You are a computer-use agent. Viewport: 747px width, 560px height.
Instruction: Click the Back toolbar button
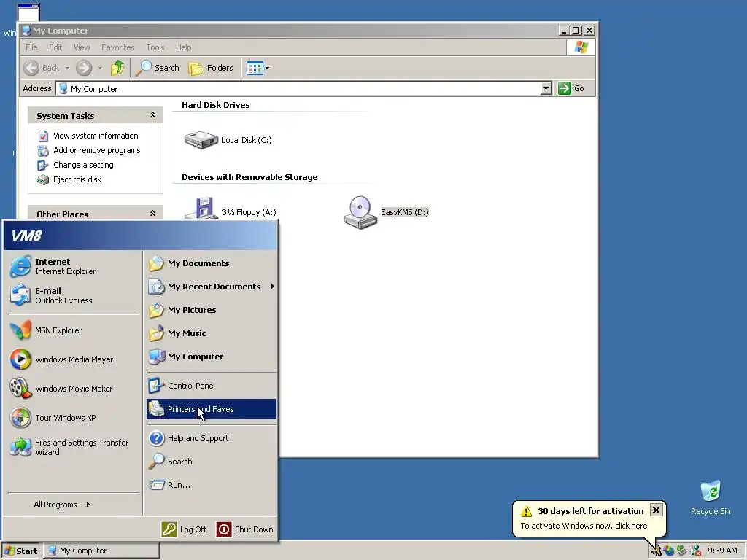point(42,68)
